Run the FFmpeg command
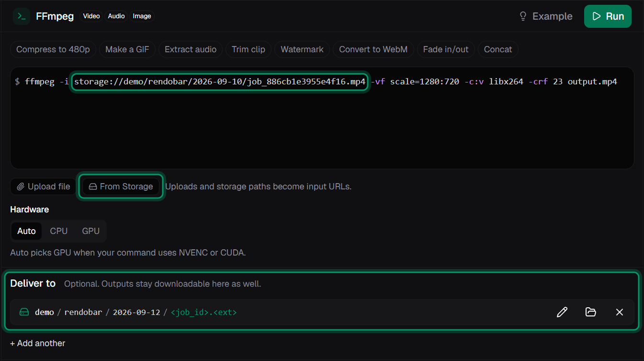Screen dimensions: 644x361 pyautogui.click(x=608, y=16)
